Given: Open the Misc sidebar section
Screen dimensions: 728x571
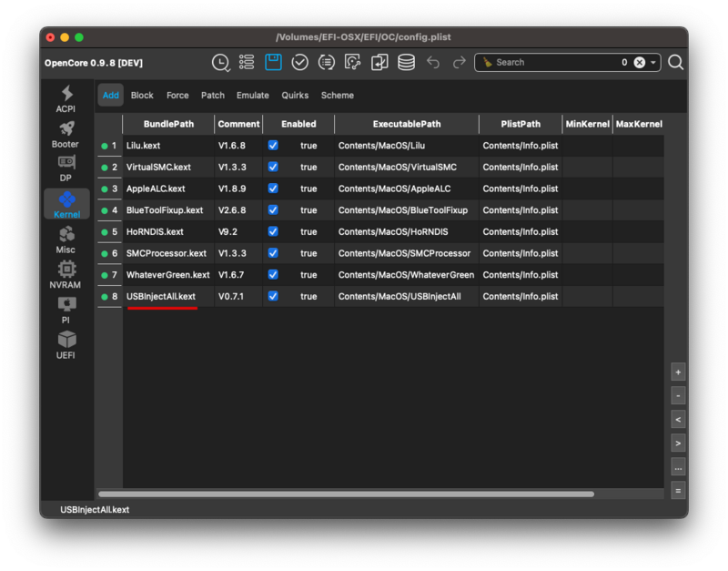Looking at the screenshot, I should 66,240.
